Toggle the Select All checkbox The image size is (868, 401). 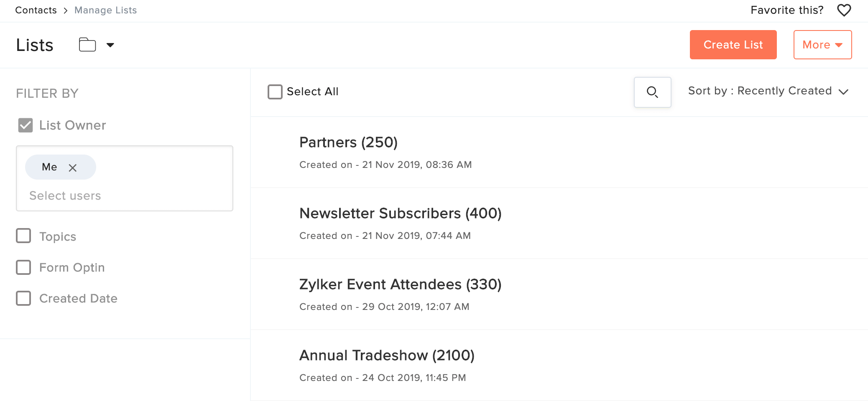pyautogui.click(x=275, y=92)
